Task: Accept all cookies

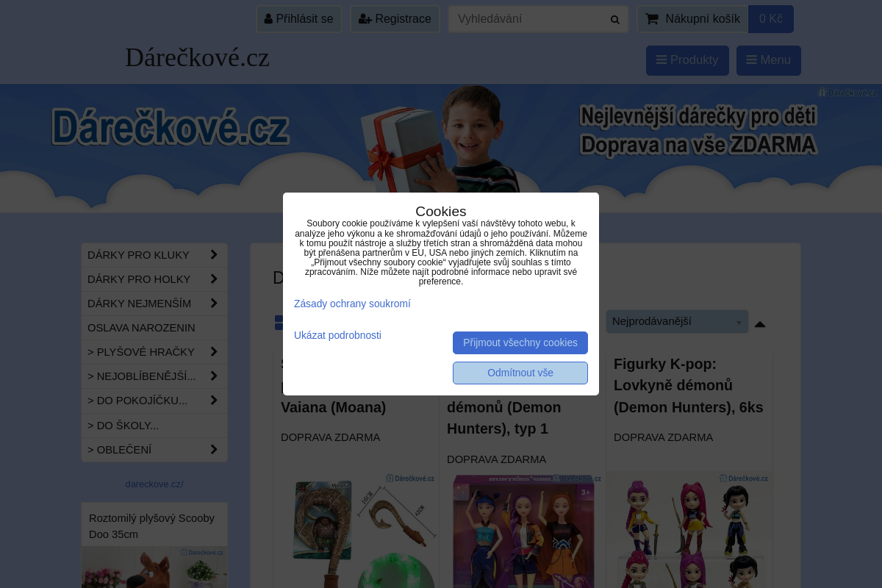Action: [520, 343]
